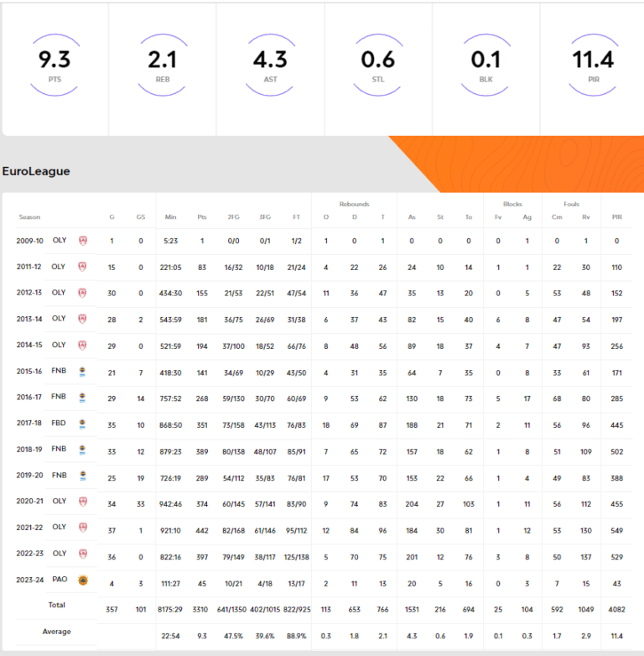Viewport: 644px width, 656px height.
Task: Click the 11.4 PIR stat circle
Action: [x=593, y=65]
